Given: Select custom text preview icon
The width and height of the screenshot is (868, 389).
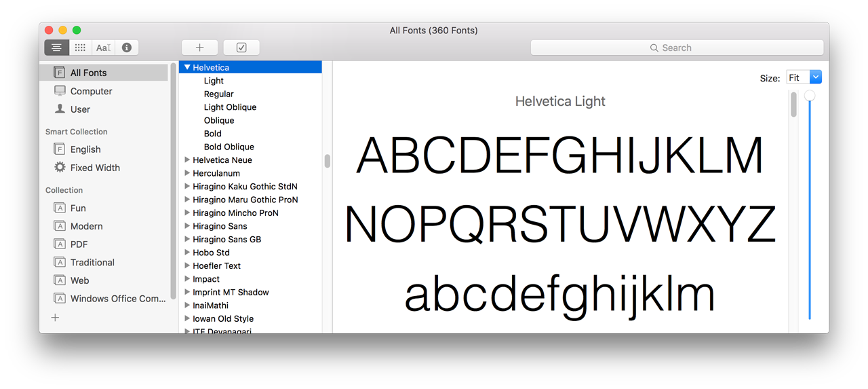Looking at the screenshot, I should tap(103, 48).
